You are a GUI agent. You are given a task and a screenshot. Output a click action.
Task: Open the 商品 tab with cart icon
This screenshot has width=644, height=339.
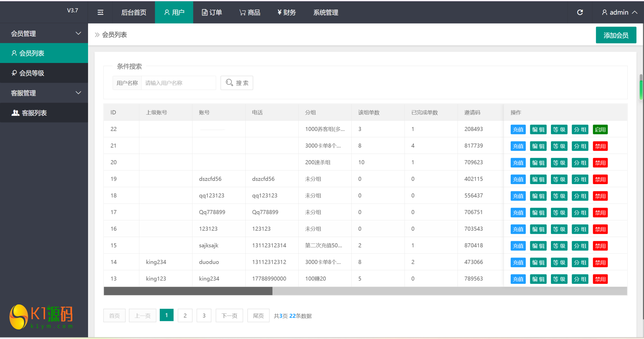(250, 13)
